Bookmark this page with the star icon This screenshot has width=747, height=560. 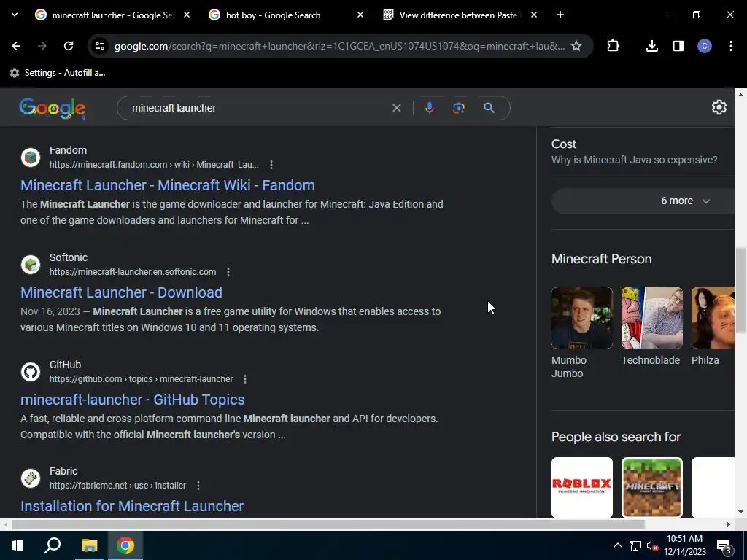click(x=576, y=46)
